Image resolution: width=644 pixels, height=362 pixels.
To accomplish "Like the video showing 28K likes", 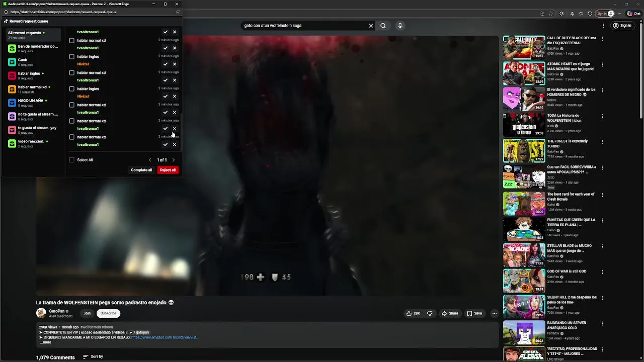I will click(413, 313).
